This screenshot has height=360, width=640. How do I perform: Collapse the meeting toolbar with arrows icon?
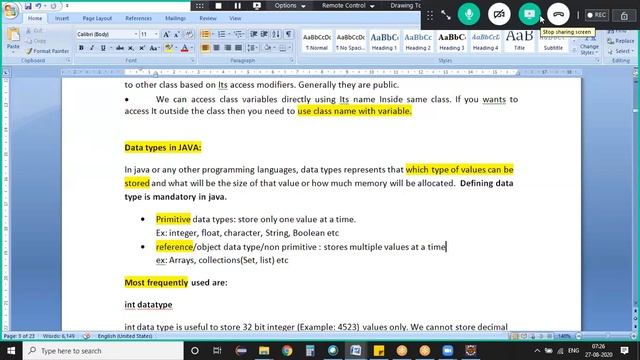(x=446, y=16)
